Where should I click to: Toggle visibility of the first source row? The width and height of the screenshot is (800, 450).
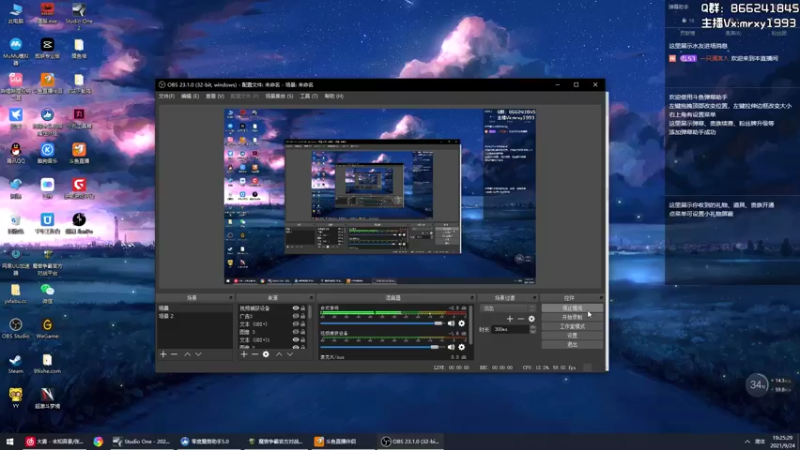[x=295, y=308]
